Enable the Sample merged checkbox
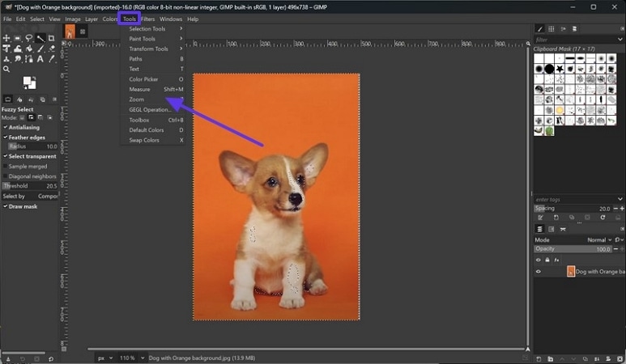 pyautogui.click(x=6, y=167)
